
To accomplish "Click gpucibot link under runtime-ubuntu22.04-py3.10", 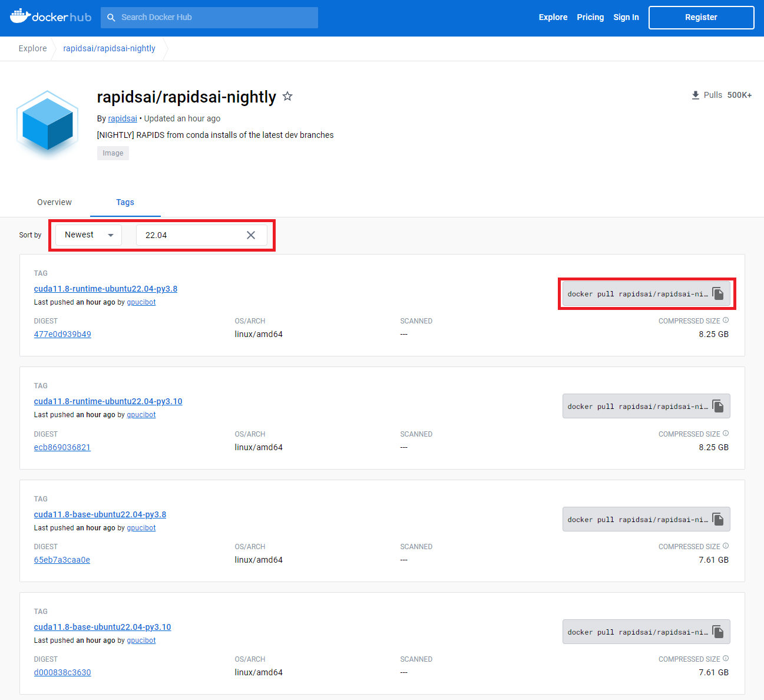I will [141, 415].
